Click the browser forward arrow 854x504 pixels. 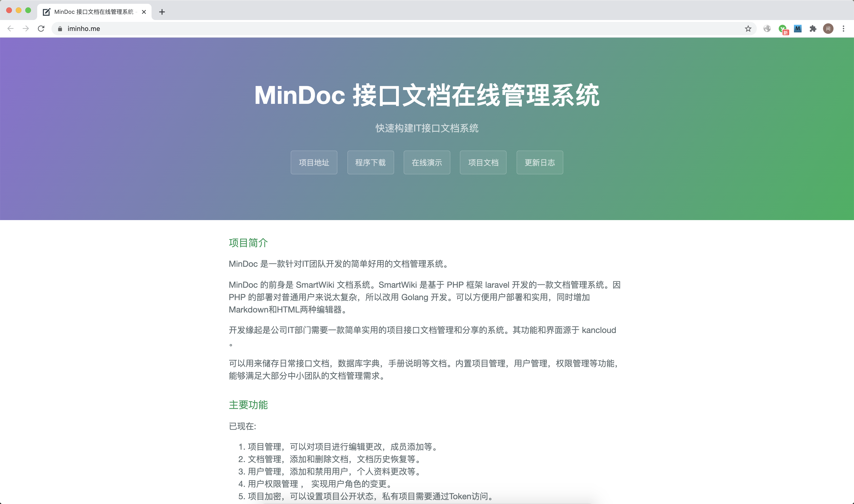26,29
